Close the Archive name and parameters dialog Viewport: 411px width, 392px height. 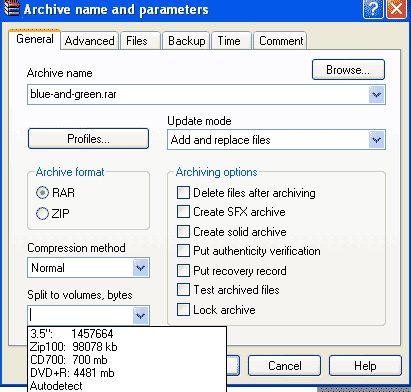click(396, 9)
